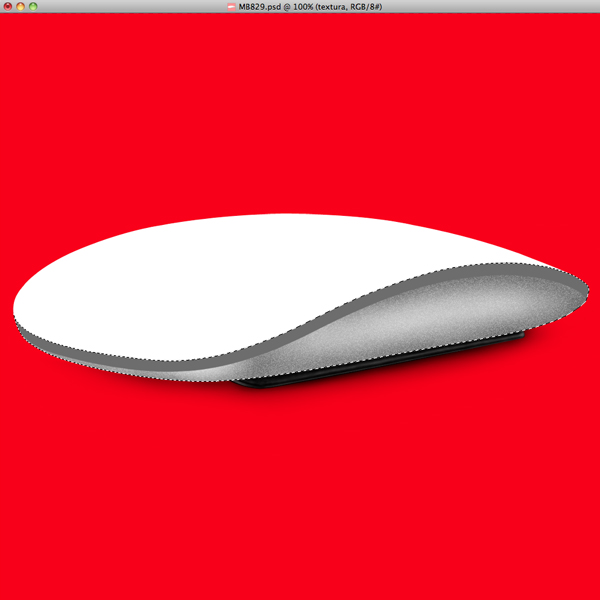Click the MB829.psd title text
The width and height of the screenshot is (600, 600).
(310, 7)
